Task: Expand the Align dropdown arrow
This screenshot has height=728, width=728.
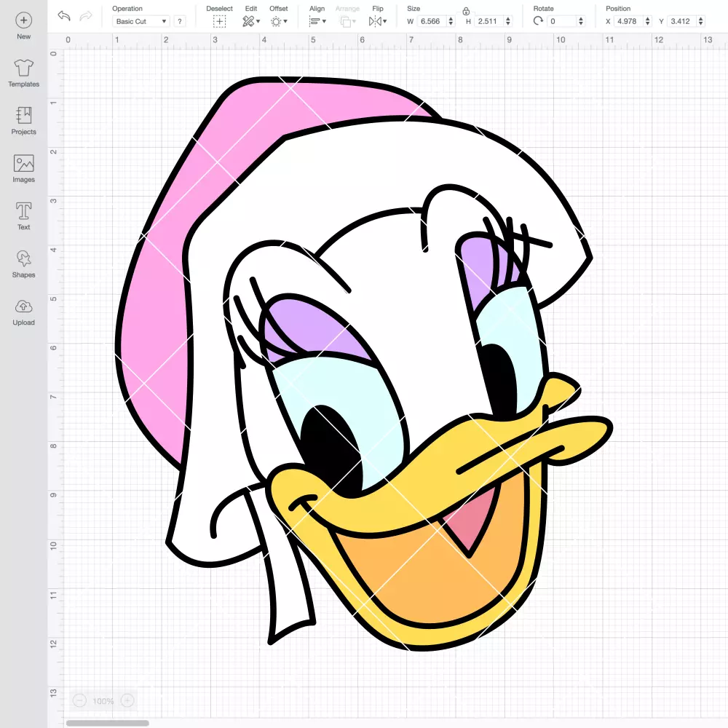Action: click(324, 21)
